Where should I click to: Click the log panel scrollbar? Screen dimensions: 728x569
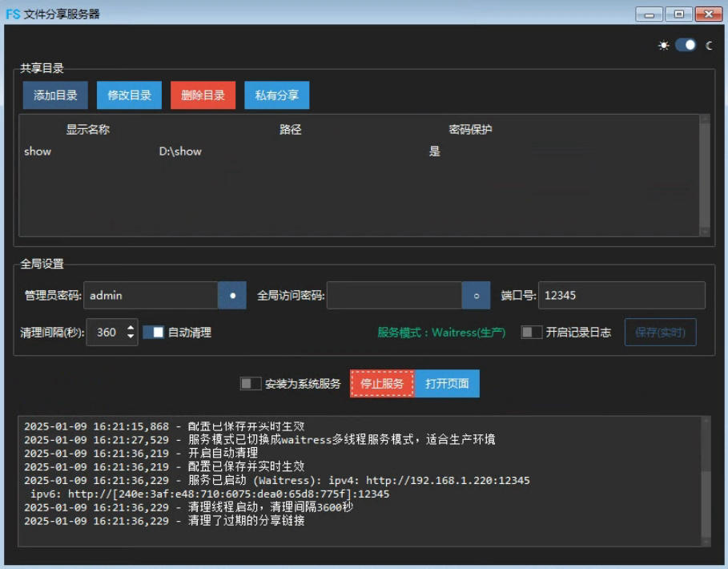click(706, 481)
